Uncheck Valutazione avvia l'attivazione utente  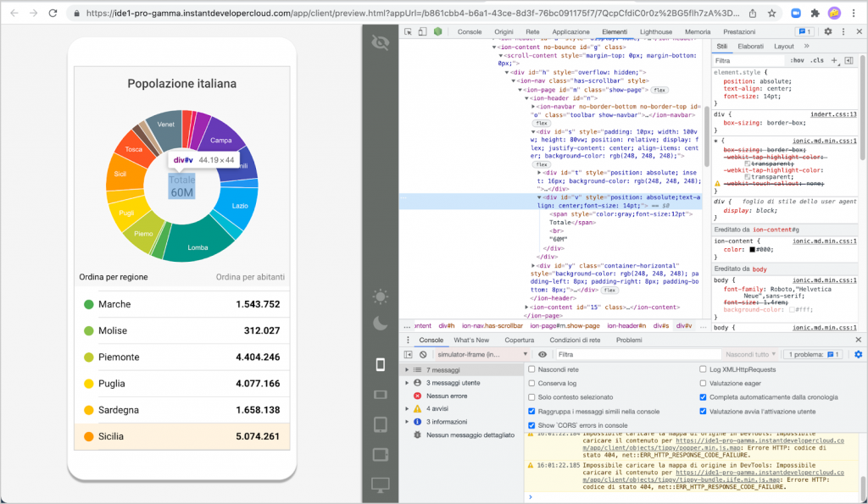click(x=703, y=411)
